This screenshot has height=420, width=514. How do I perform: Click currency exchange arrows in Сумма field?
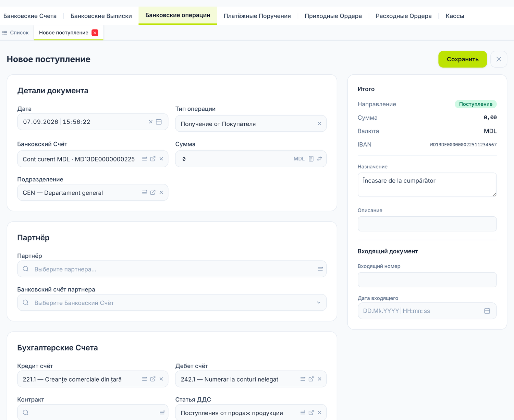(x=319, y=159)
